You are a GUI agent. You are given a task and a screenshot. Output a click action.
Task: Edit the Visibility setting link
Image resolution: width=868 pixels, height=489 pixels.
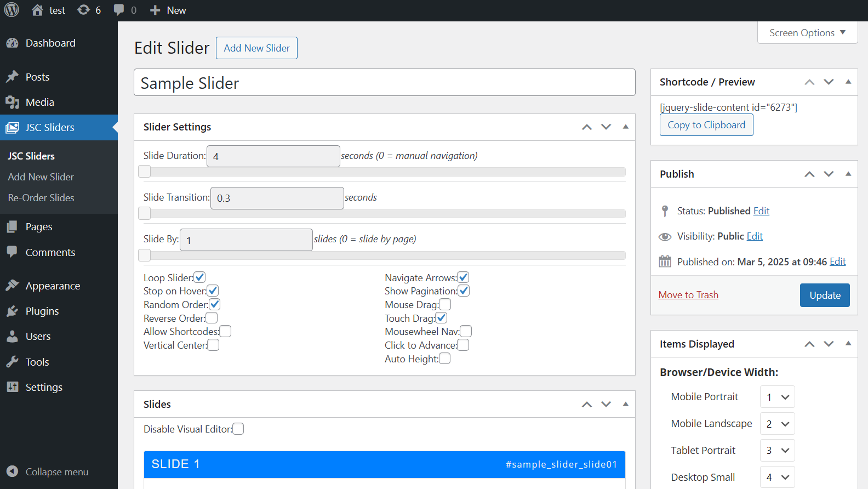click(x=755, y=236)
